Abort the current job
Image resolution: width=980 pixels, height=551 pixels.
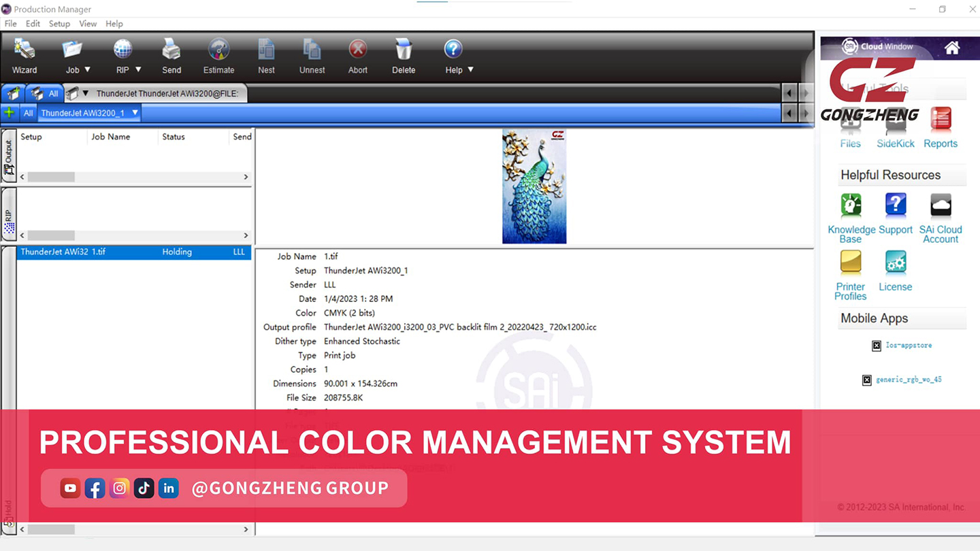coord(357,56)
